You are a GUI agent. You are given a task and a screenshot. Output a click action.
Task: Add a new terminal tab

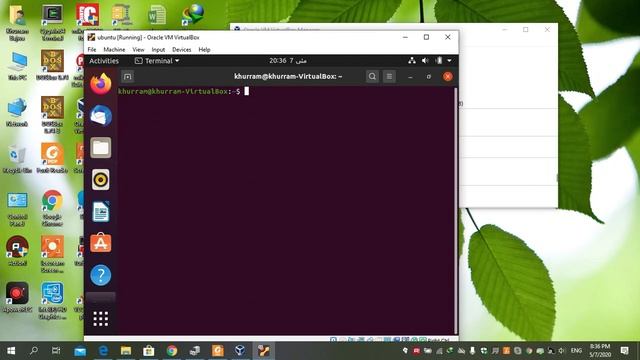(127, 77)
